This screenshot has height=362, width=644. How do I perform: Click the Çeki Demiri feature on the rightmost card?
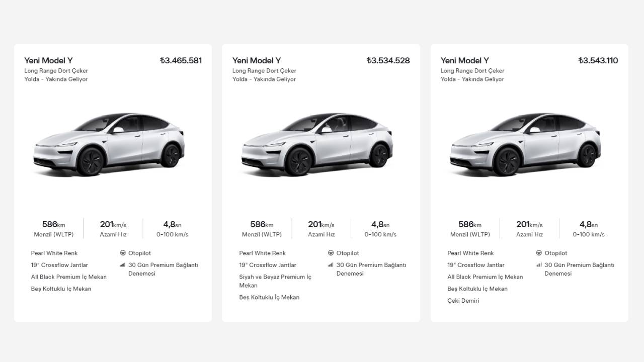tap(463, 300)
